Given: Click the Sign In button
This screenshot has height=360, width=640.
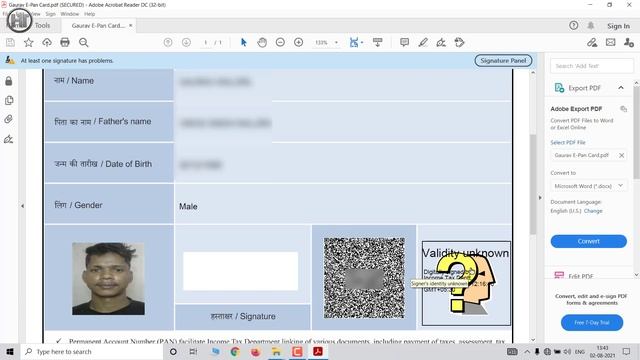Looking at the screenshot, I should tap(618, 26).
